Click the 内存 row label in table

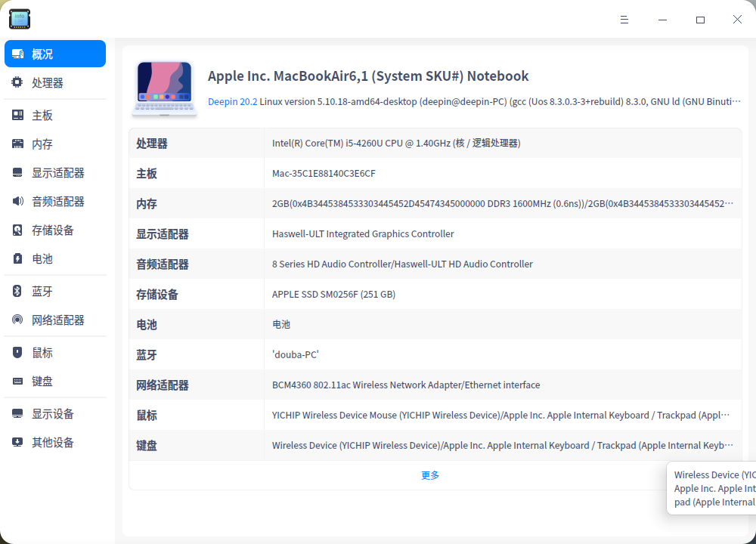(x=147, y=204)
